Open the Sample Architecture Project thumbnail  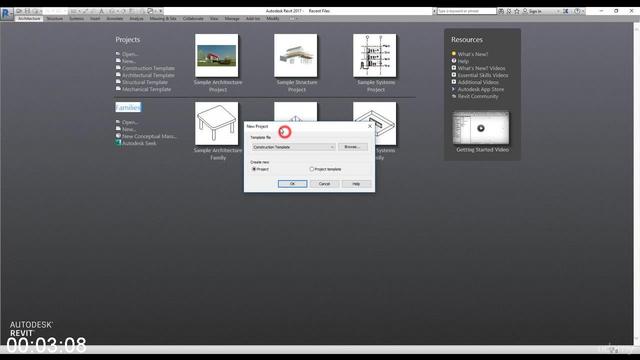point(216,56)
